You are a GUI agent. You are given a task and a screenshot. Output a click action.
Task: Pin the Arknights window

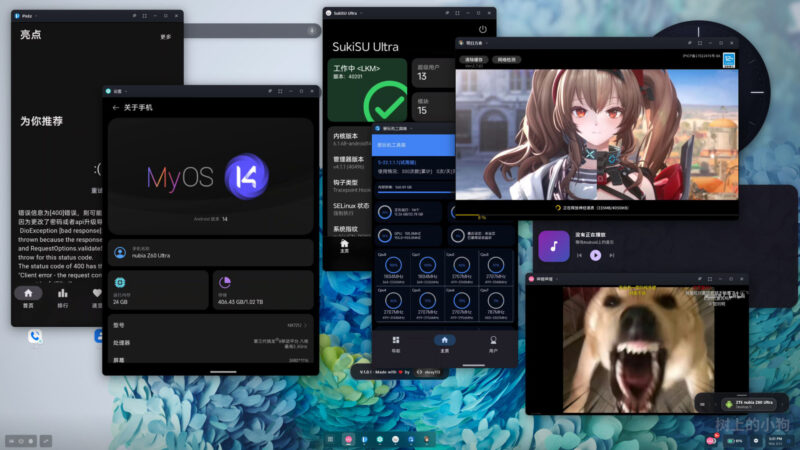(x=689, y=43)
